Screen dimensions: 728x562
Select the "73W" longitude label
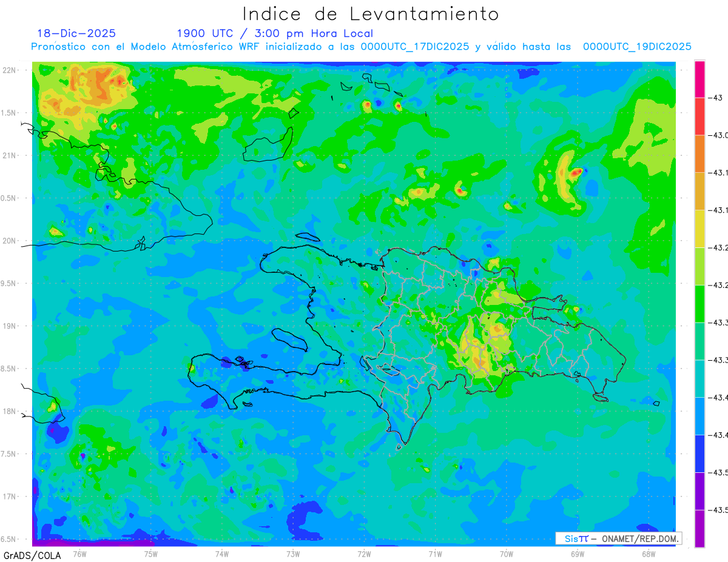[293, 554]
